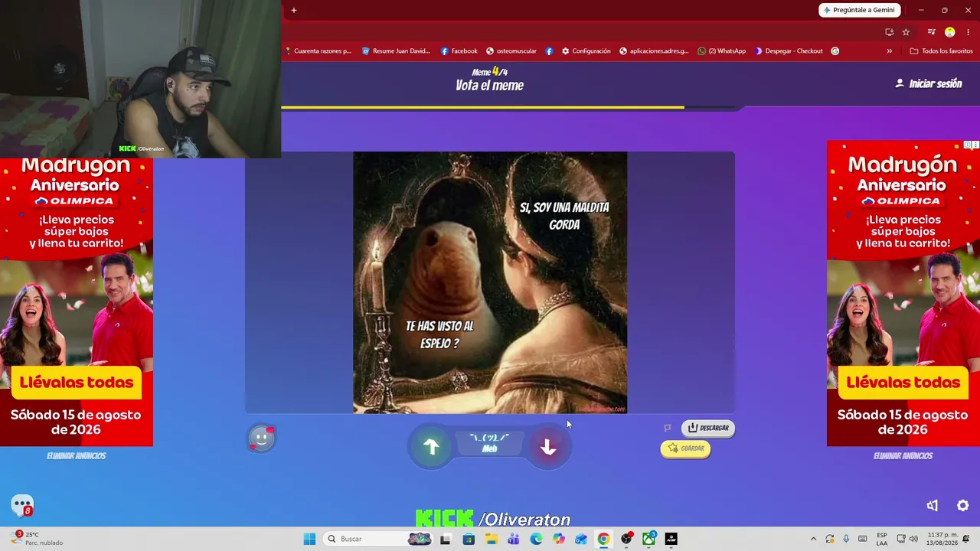Download the meme with Descargar
Screen dimensions: 980x551
[x=708, y=428]
